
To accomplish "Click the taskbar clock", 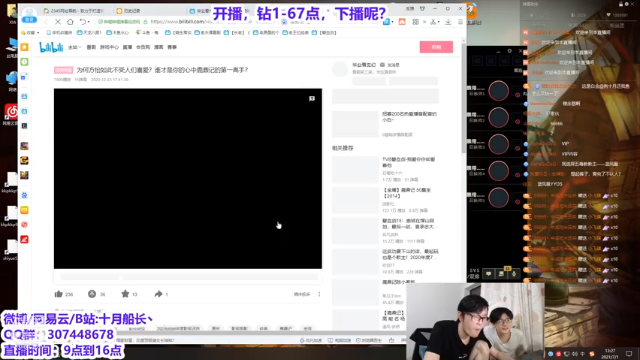I will click(x=610, y=353).
